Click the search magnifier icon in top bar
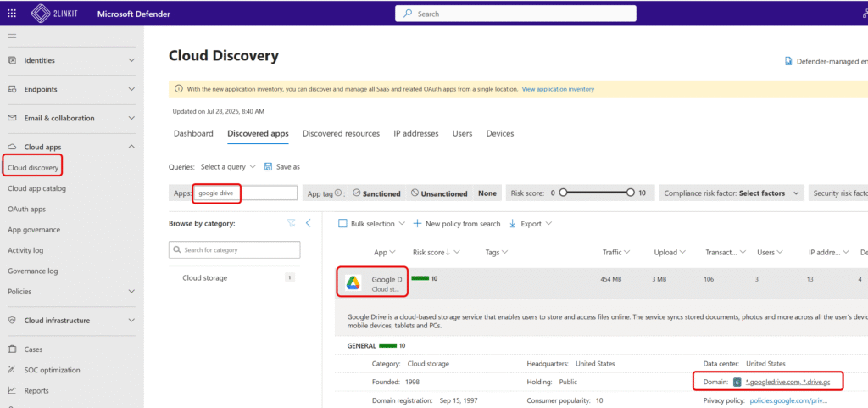 point(408,14)
